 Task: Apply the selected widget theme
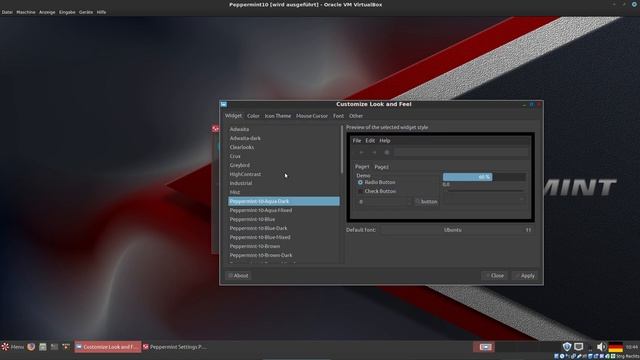click(x=525, y=276)
